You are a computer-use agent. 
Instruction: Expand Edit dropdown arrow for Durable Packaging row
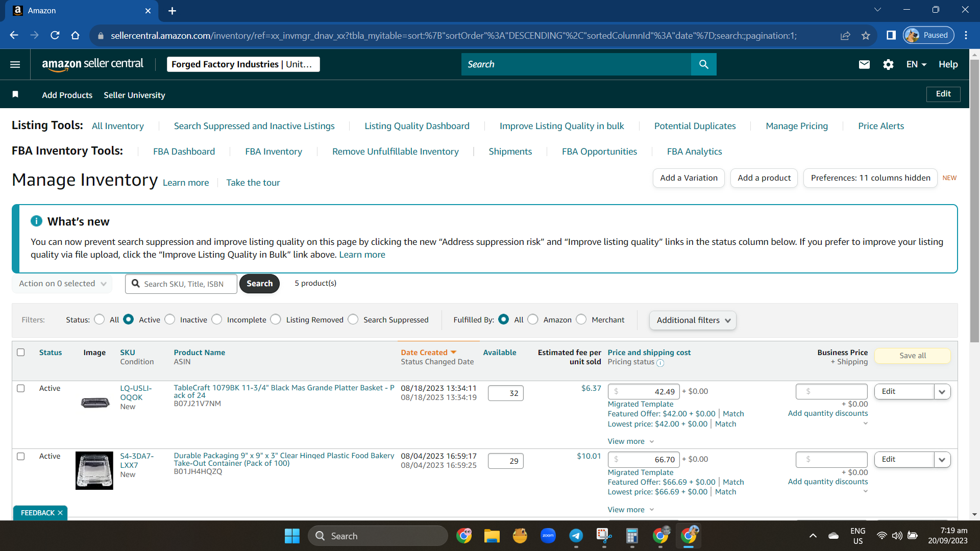(x=942, y=460)
